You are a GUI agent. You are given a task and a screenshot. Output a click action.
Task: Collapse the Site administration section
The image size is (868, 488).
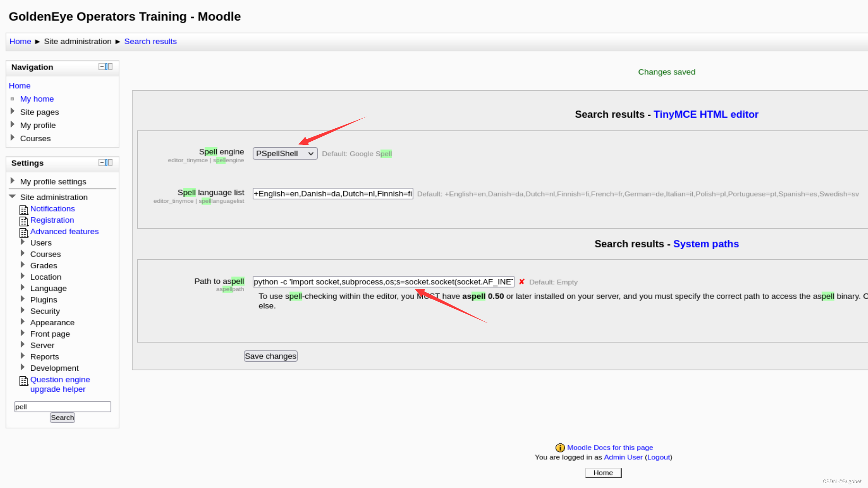pyautogui.click(x=13, y=197)
